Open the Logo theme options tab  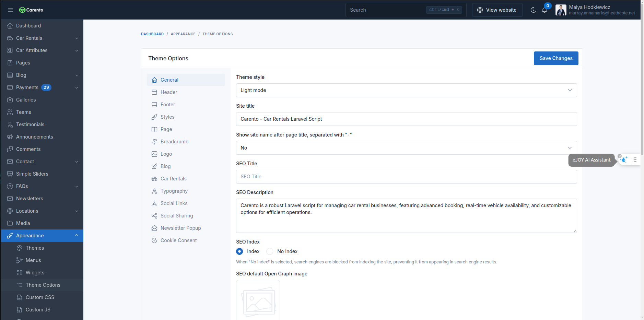coord(186,154)
